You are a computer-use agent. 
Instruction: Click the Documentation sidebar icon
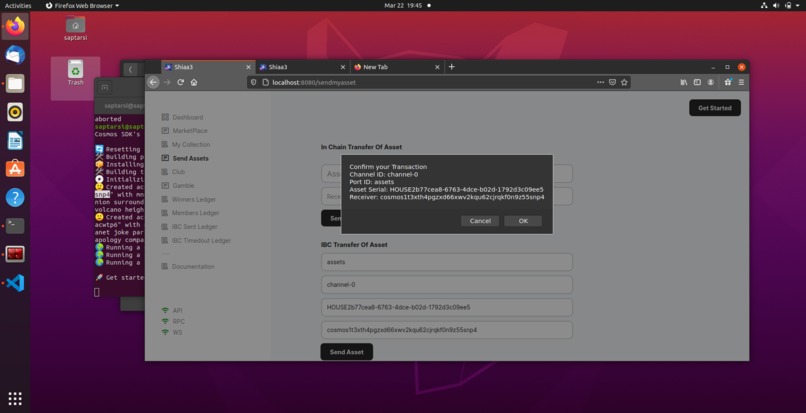click(165, 266)
